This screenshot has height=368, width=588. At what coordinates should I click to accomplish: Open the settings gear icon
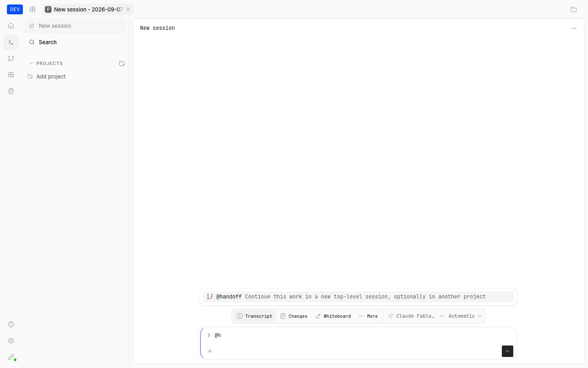[11, 341]
